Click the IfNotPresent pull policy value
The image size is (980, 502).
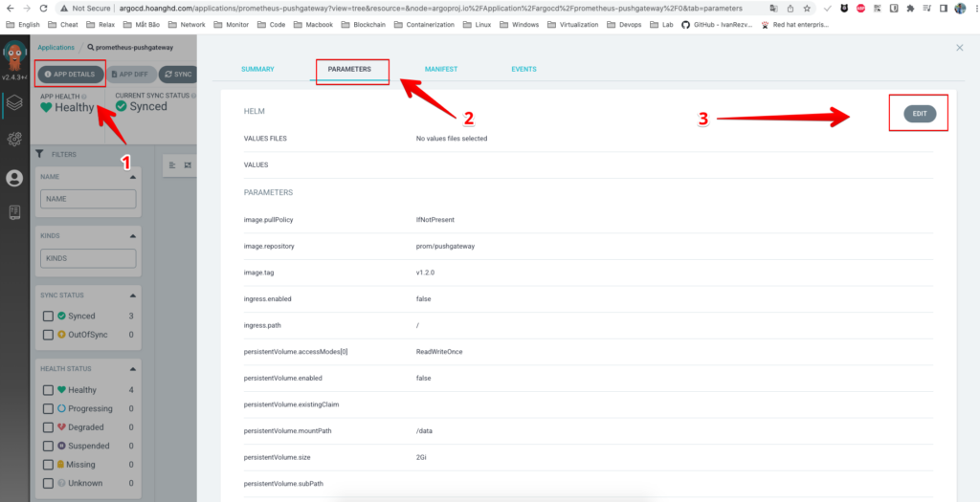(435, 220)
